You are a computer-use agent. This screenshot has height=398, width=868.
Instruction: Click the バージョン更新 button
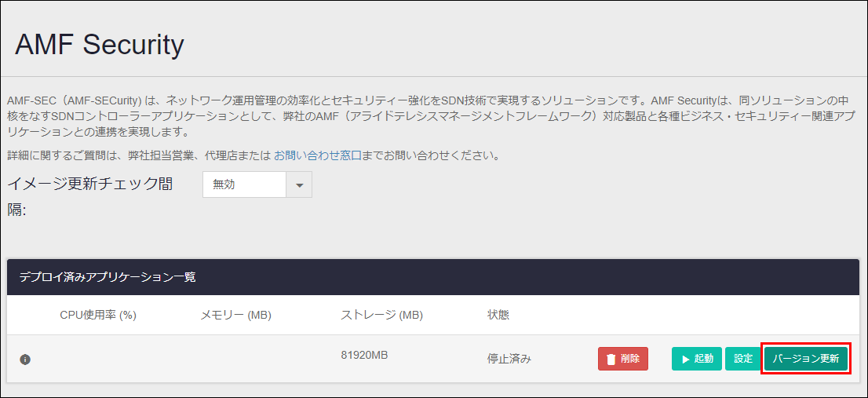point(806,359)
